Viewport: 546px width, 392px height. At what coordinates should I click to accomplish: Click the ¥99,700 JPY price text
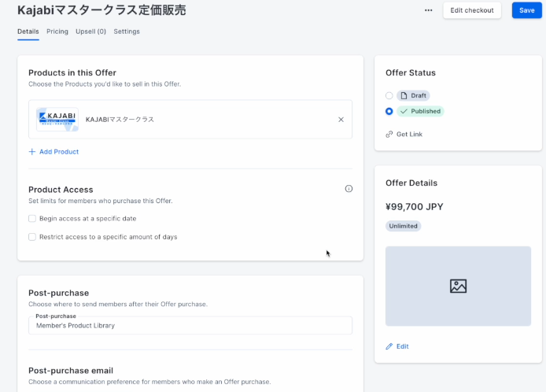tap(415, 207)
